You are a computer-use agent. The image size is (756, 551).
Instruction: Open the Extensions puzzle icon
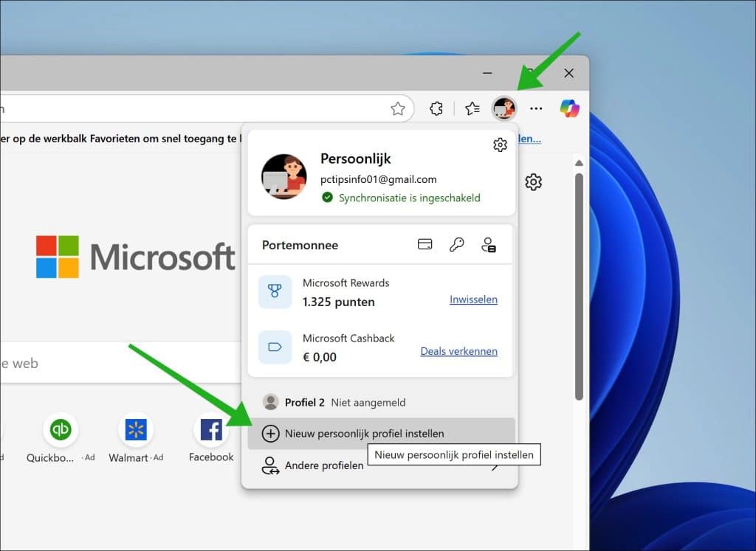[x=436, y=108]
